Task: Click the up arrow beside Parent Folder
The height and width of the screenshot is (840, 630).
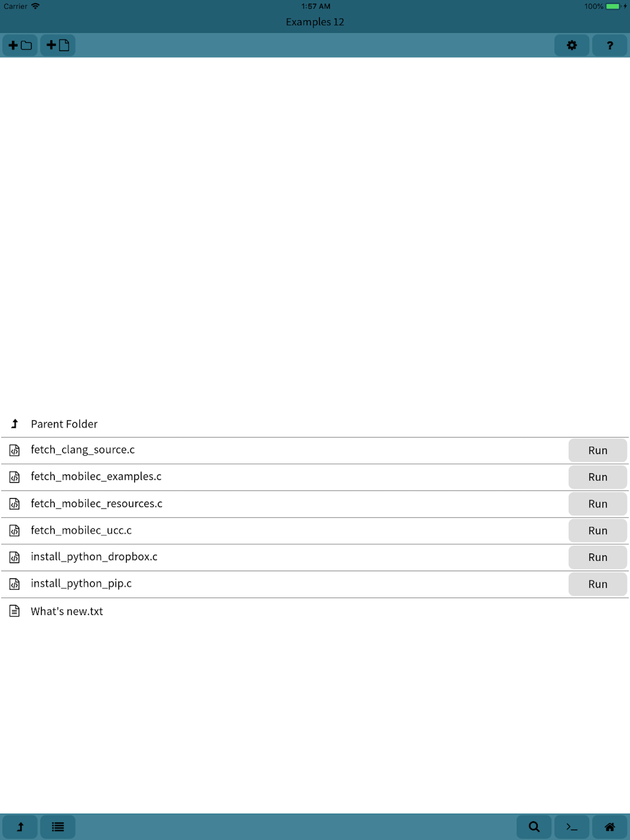Action: 14,424
